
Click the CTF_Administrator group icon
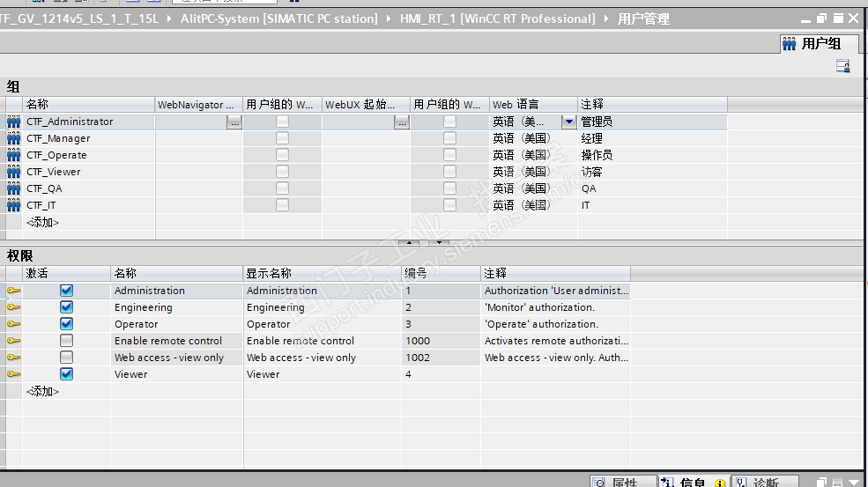(x=14, y=122)
